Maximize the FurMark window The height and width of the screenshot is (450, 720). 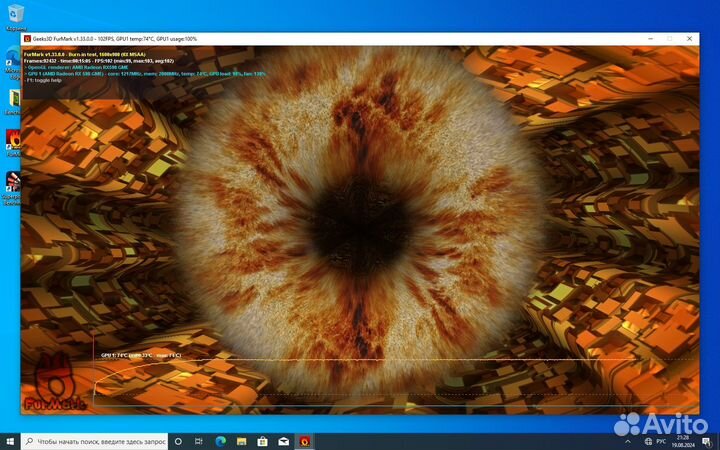pyautogui.click(x=668, y=39)
